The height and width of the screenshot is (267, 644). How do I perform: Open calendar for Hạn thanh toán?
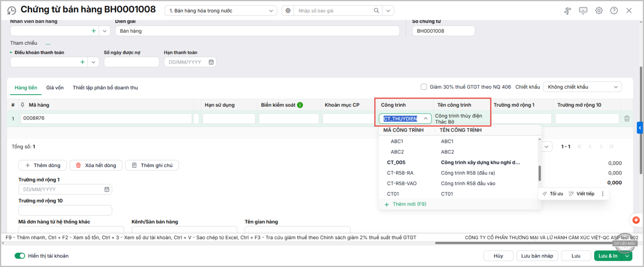coord(211,62)
